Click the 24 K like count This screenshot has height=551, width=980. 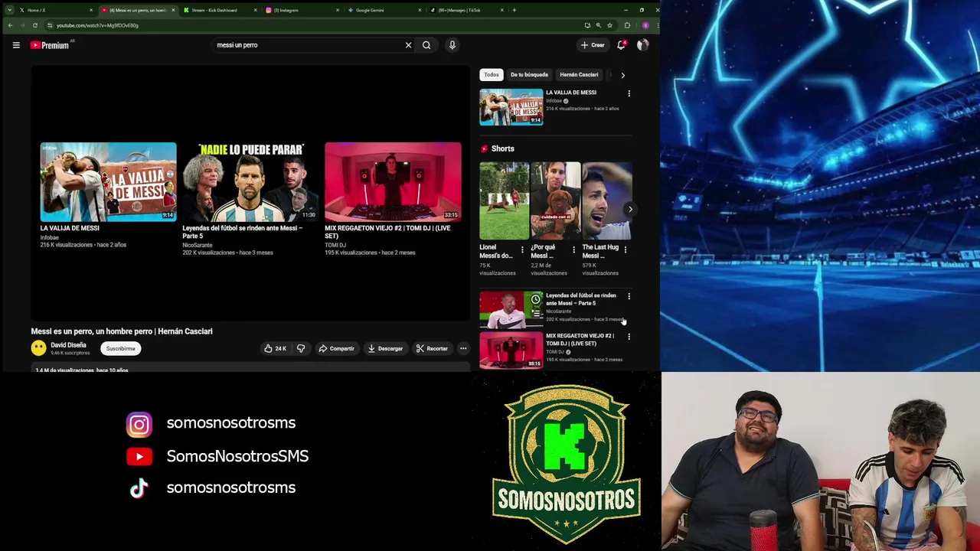point(280,349)
